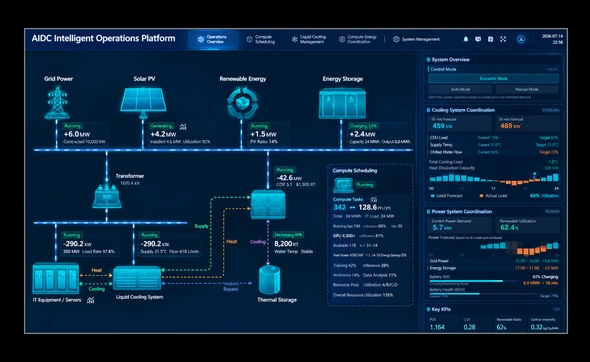Click the System Management tab icon
590x362 pixels.
396,39
